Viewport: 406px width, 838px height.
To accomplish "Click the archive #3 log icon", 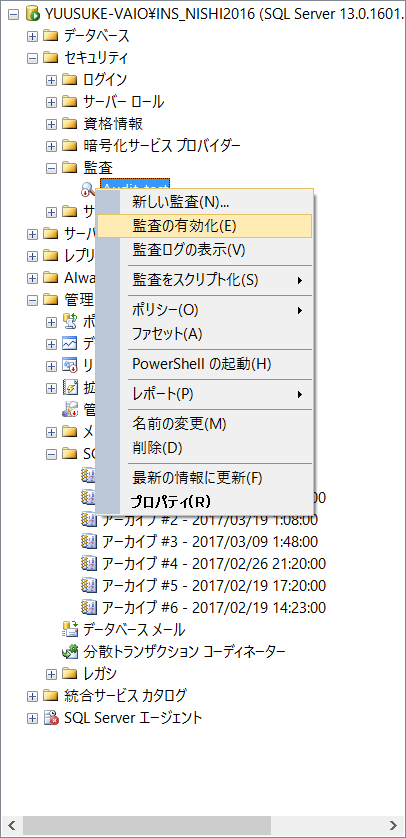I will pyautogui.click(x=89, y=541).
